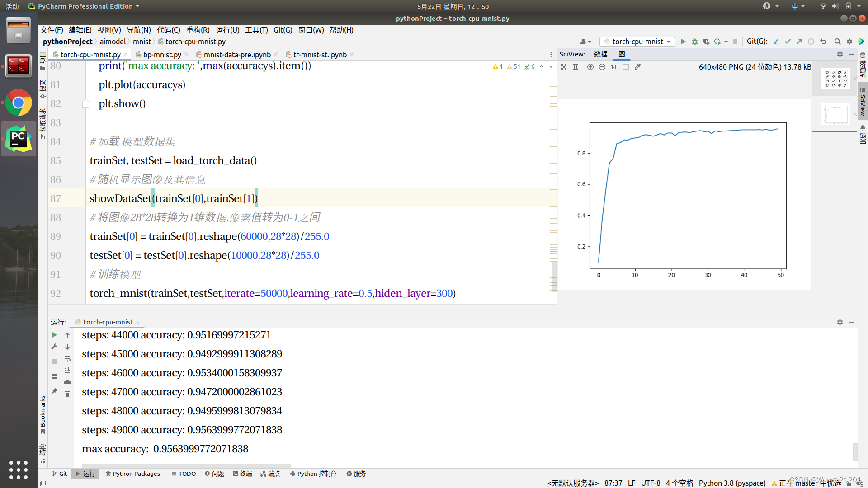Open editor tabs more-options menu

[551, 54]
